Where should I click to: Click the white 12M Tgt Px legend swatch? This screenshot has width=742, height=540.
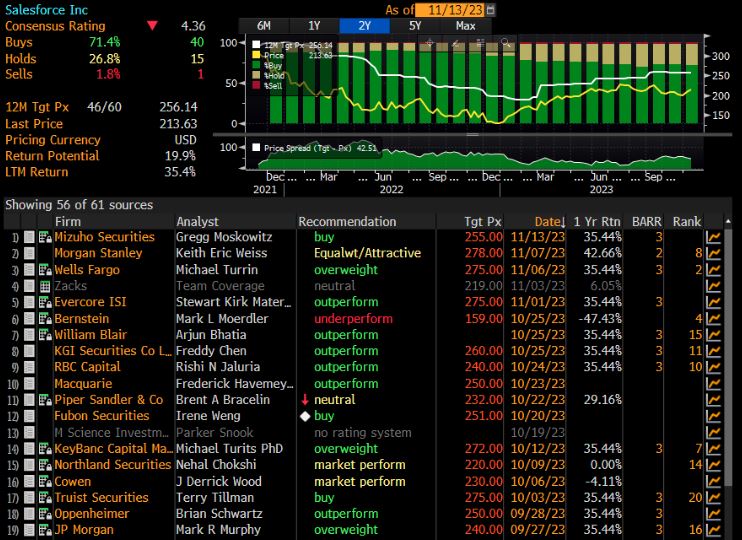(x=256, y=45)
